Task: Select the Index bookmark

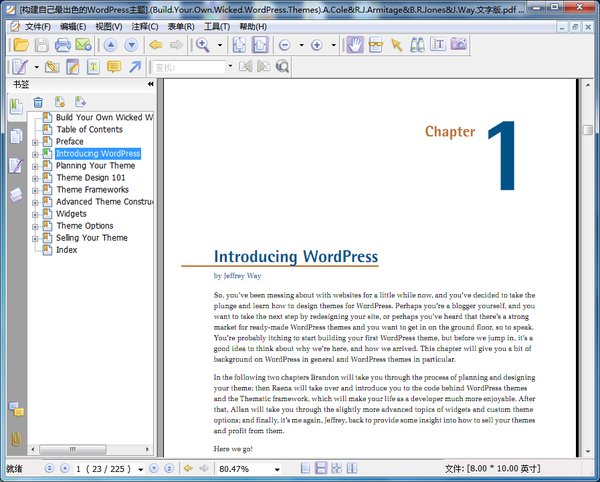Action: tap(67, 250)
